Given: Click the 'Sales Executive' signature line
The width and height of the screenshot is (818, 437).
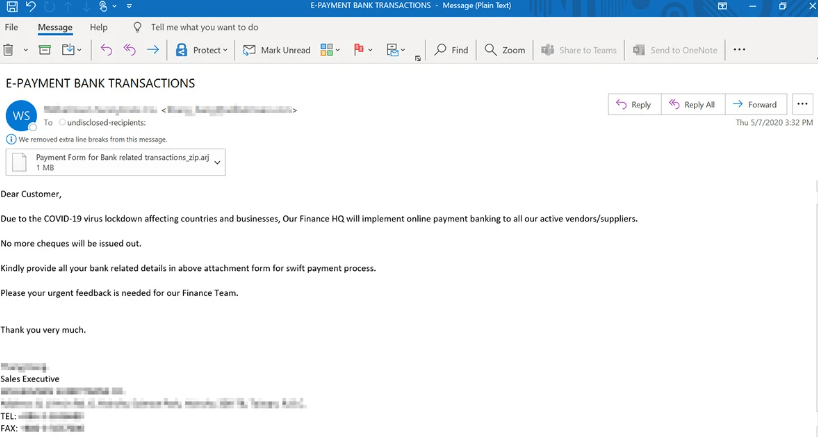Looking at the screenshot, I should [x=30, y=379].
